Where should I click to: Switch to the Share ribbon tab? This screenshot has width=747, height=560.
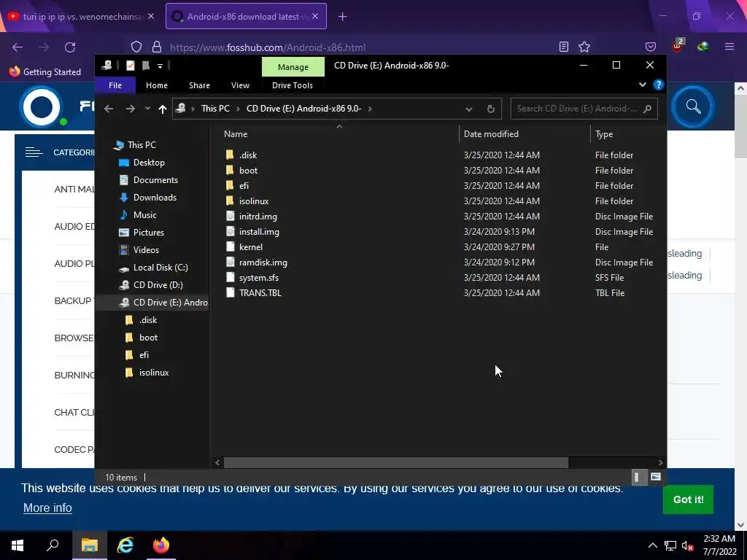tap(199, 85)
